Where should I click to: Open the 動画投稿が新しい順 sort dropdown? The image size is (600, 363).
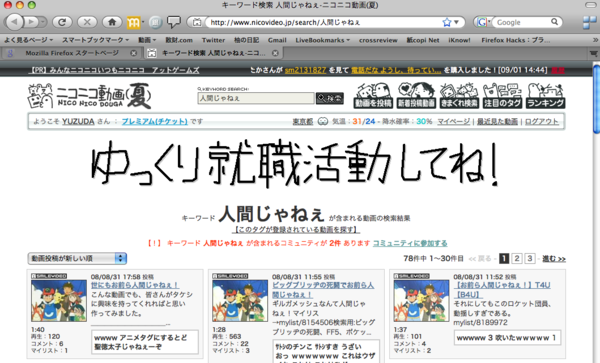(77, 258)
